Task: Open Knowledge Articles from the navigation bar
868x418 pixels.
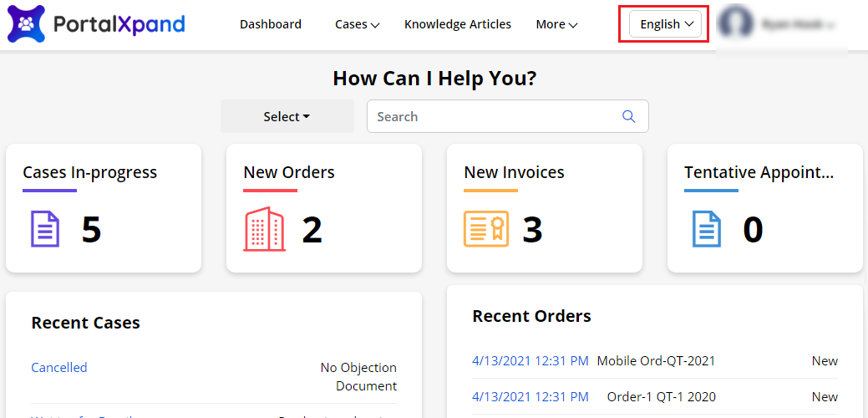Action: click(458, 24)
